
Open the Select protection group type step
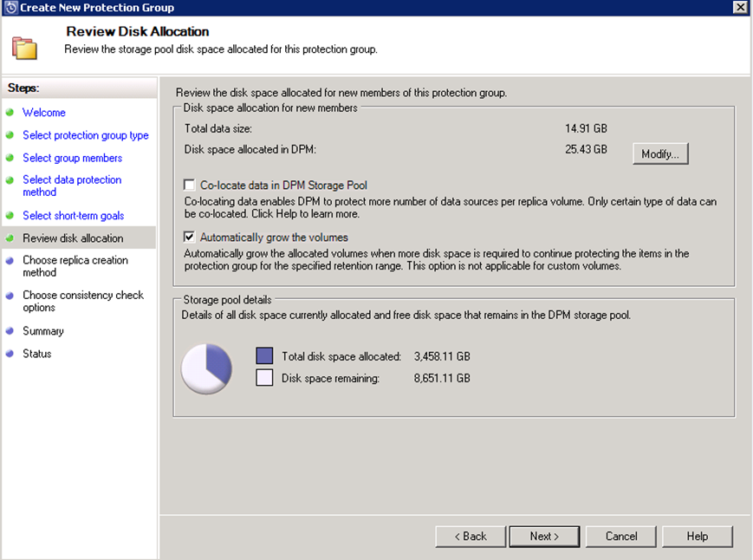click(x=86, y=135)
